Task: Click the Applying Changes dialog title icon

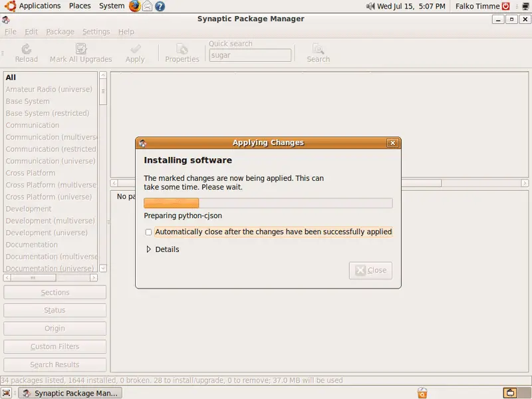Action: [x=142, y=143]
